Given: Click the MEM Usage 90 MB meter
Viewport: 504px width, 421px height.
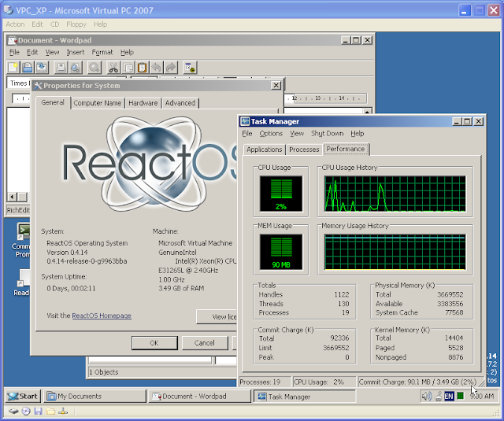Looking at the screenshot, I should 281,252.
